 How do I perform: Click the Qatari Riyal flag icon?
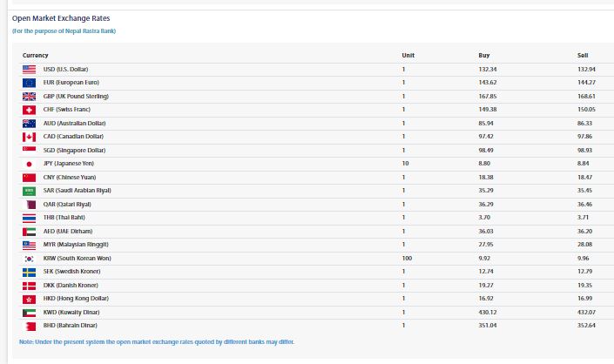pyautogui.click(x=29, y=204)
